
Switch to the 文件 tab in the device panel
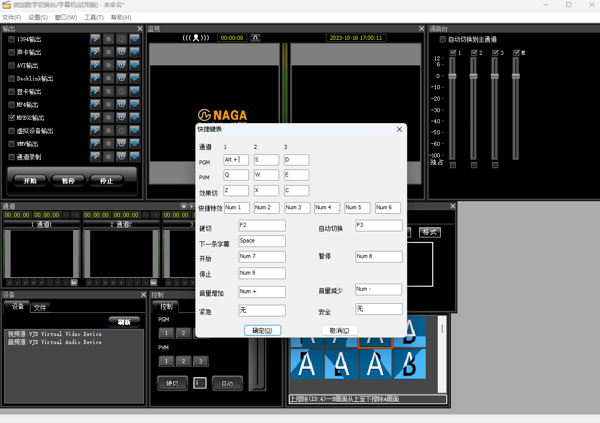click(x=40, y=307)
